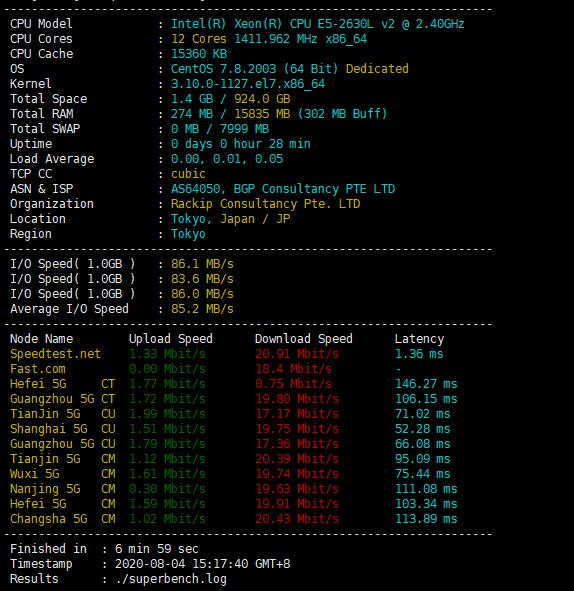Select the Hefei 5G CT node row name
The image size is (574, 591).
[x=63, y=384]
